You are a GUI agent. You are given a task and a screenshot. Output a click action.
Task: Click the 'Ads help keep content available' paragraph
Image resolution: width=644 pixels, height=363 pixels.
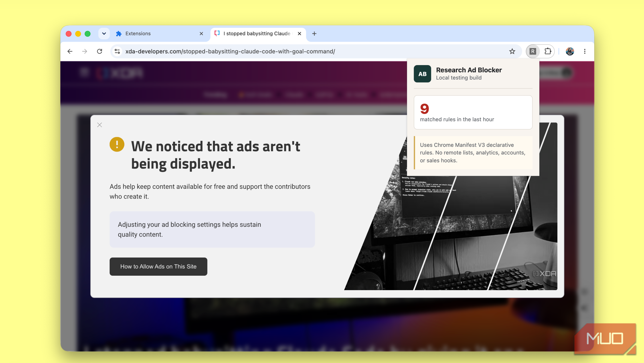[210, 191]
